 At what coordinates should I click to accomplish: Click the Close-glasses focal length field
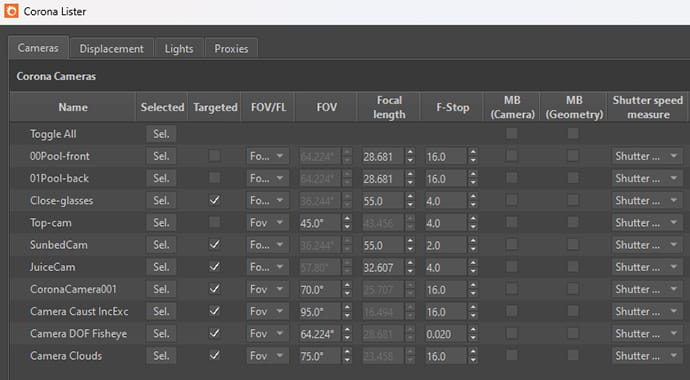[x=382, y=201]
